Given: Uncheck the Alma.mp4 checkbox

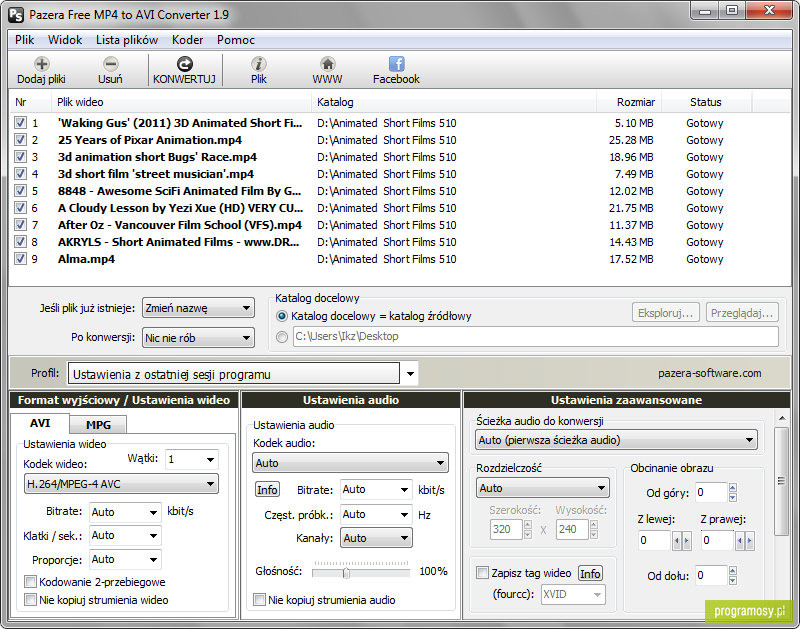Looking at the screenshot, I should (x=20, y=259).
